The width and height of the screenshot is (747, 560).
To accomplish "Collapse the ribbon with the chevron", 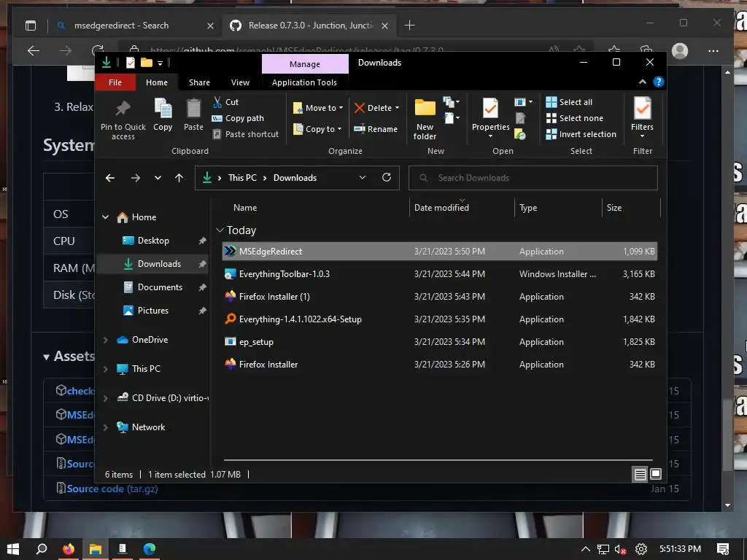I will click(x=643, y=82).
